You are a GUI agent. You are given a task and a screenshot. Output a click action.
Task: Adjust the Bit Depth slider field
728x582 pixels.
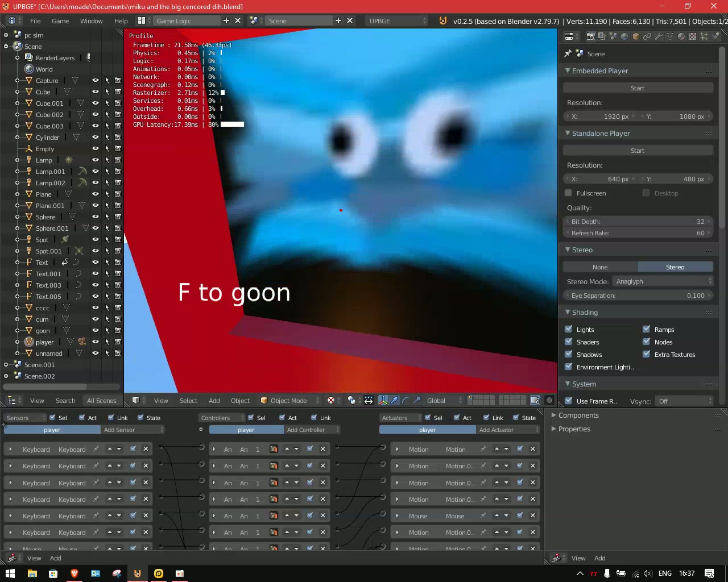(638, 222)
